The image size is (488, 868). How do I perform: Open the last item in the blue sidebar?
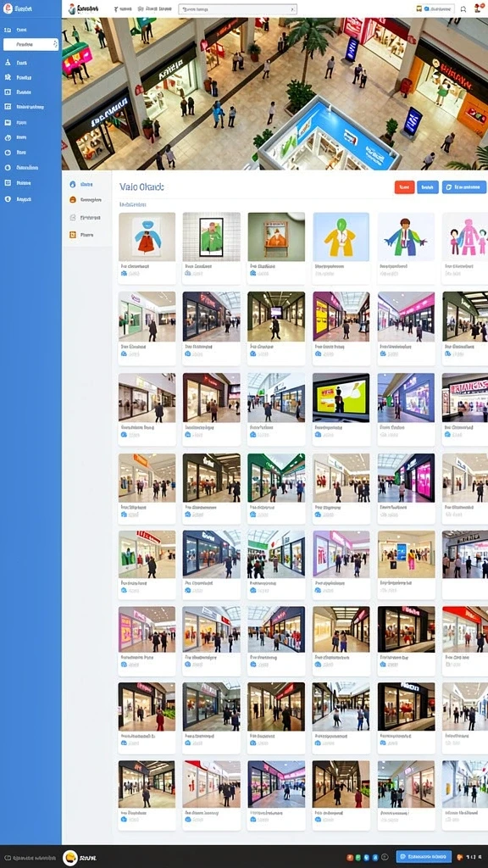19,198
